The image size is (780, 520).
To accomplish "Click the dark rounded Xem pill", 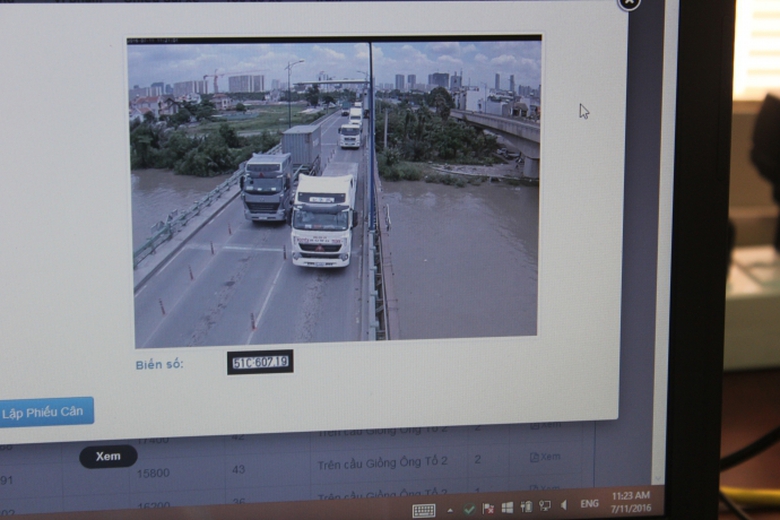I will (108, 456).
